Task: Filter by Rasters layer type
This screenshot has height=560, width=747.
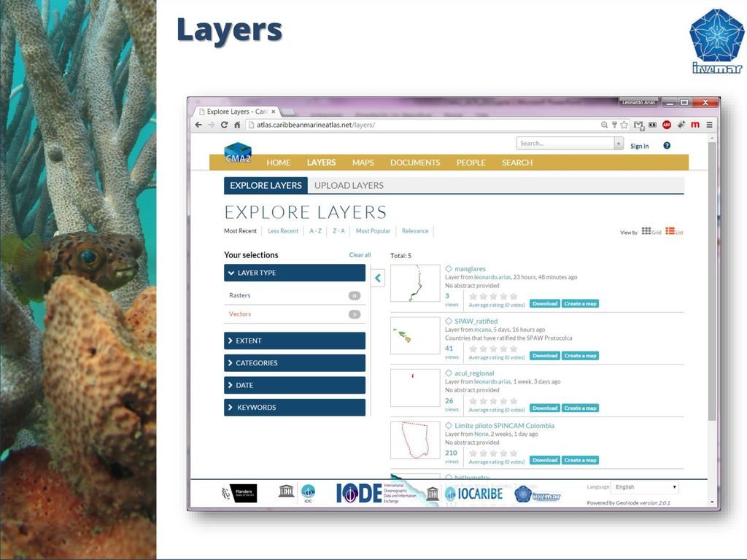Action: [x=295, y=295]
